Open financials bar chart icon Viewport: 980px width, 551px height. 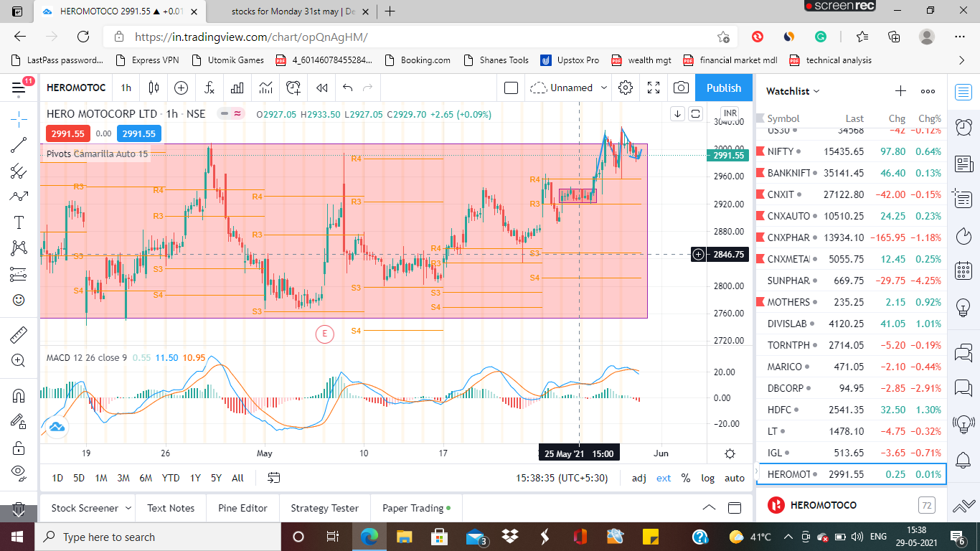click(237, 88)
